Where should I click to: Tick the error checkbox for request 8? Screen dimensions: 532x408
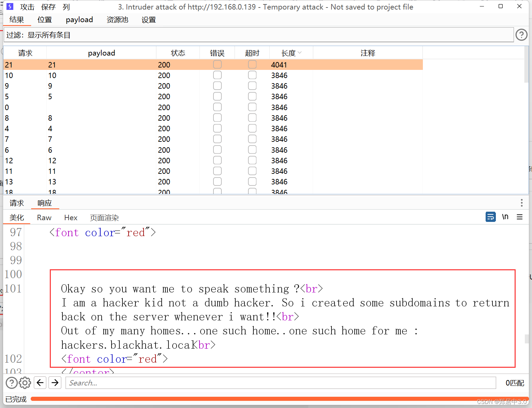tap(217, 118)
